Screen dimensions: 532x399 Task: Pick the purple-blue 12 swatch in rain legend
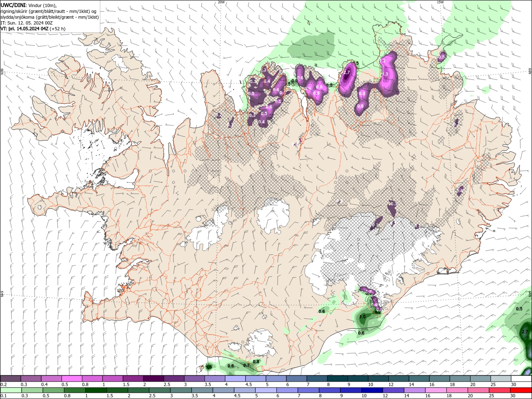point(393,390)
